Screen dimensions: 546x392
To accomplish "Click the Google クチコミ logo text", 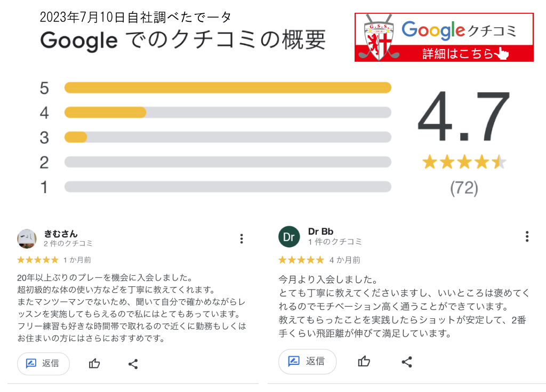I will click(459, 30).
